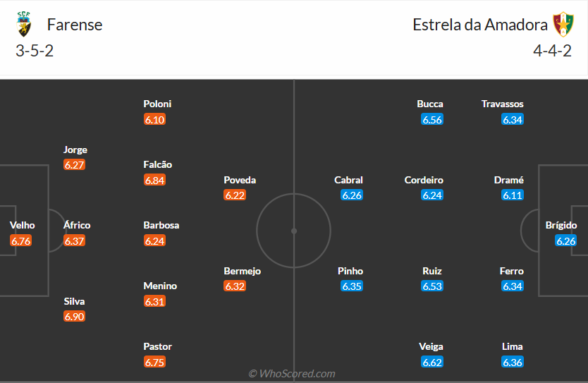Click Bucca's 6.56 rating badge
588x383 pixels.
pyautogui.click(x=432, y=120)
